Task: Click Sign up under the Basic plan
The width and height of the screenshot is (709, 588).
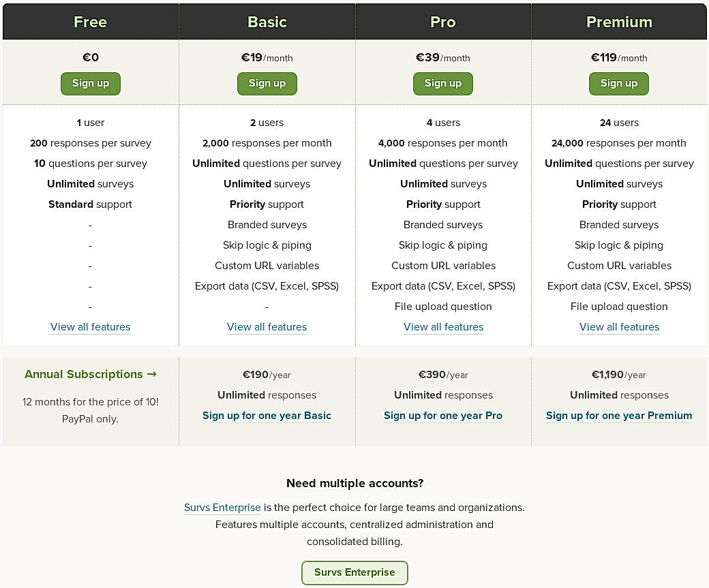Action: (267, 84)
